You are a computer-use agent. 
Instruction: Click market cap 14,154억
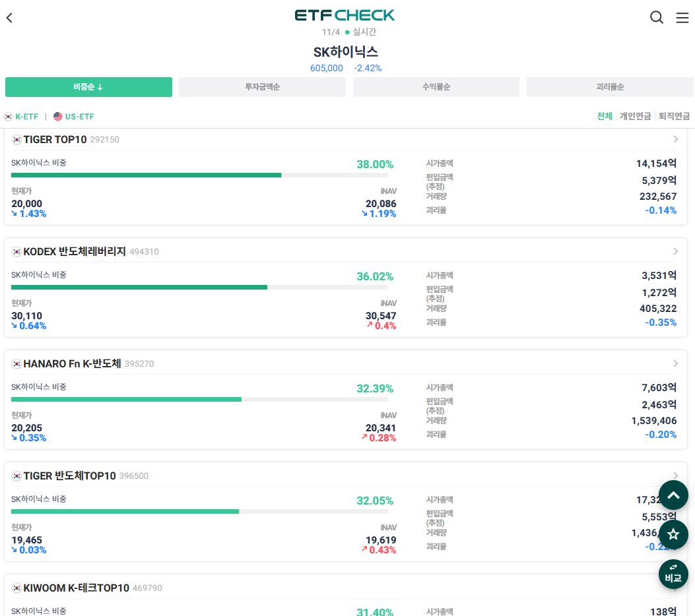click(657, 164)
